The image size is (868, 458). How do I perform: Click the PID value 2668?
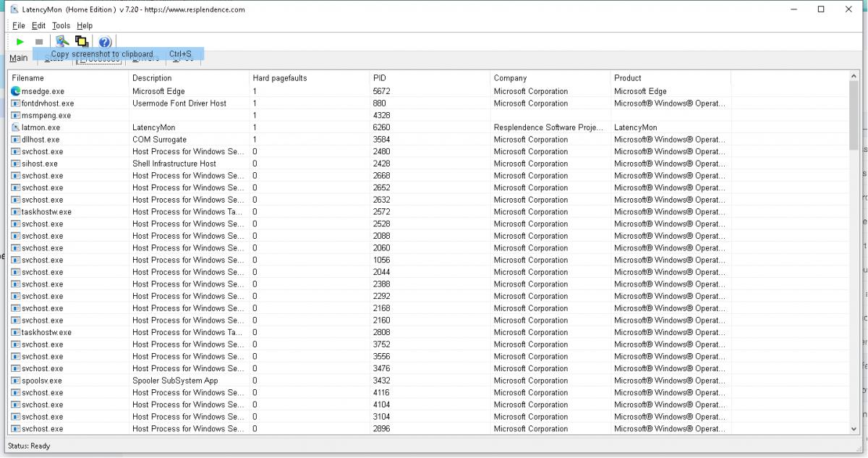[x=381, y=176]
